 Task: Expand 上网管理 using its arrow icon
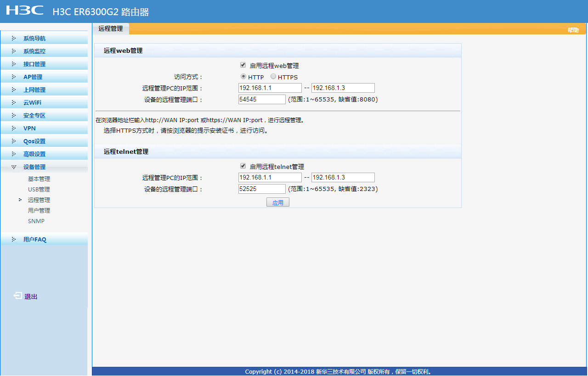(14, 90)
